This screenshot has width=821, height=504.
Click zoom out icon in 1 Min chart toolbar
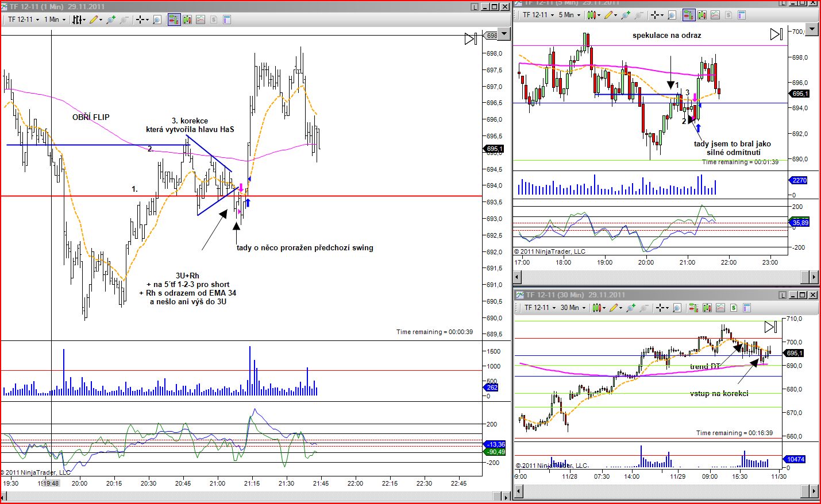[x=124, y=20]
